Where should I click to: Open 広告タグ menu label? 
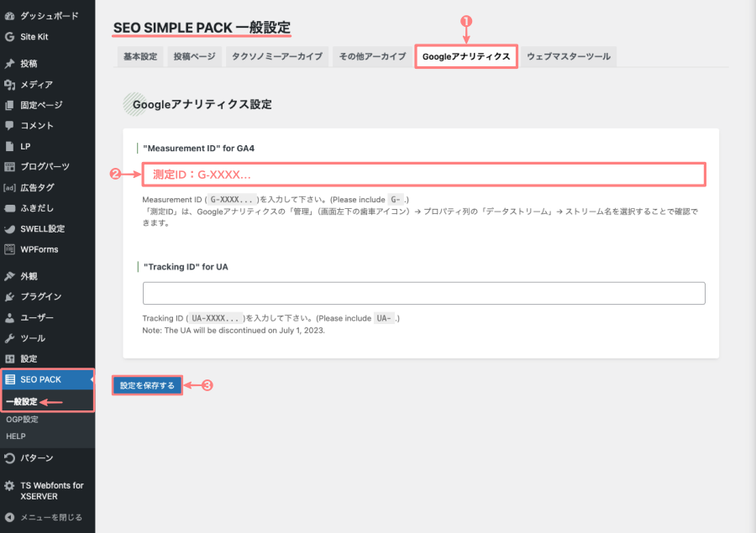click(37, 187)
